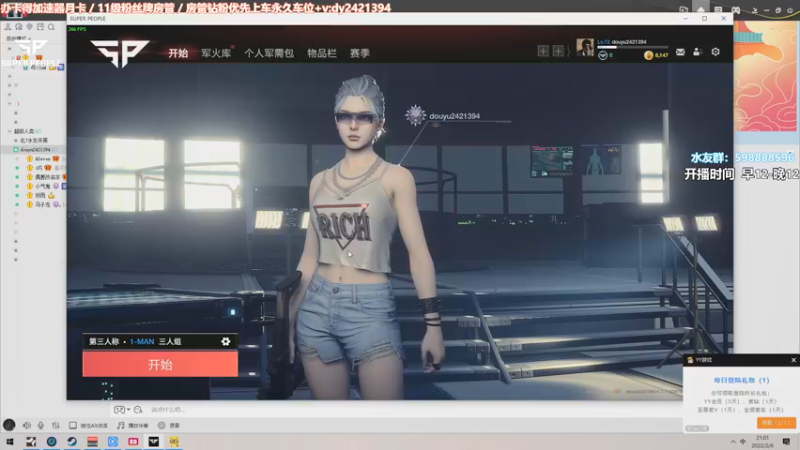Viewport: 800px width, 450px height.
Task: Click the gold coin balance 8,147
Action: (x=656, y=55)
